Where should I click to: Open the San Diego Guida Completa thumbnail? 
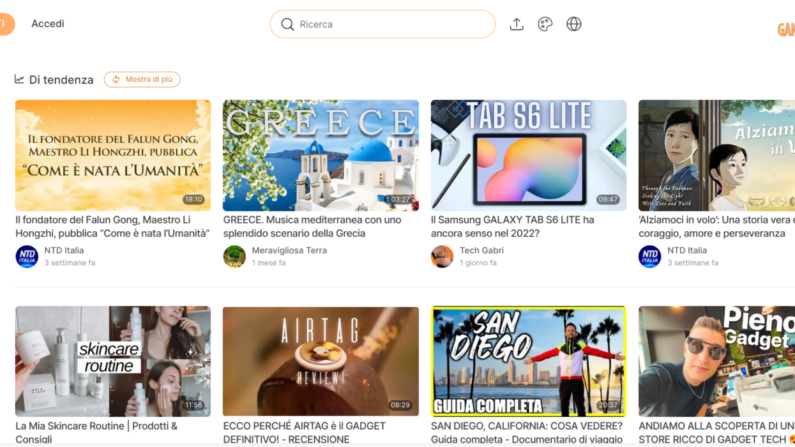click(x=528, y=361)
